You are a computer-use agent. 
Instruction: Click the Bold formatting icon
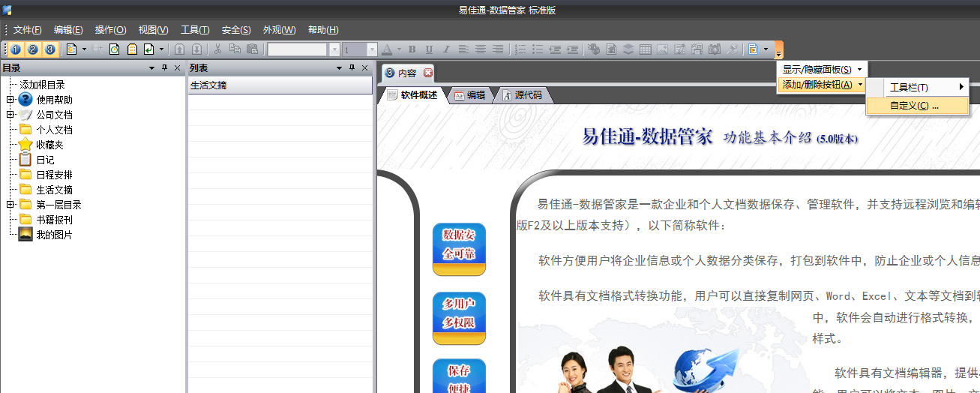(412, 49)
